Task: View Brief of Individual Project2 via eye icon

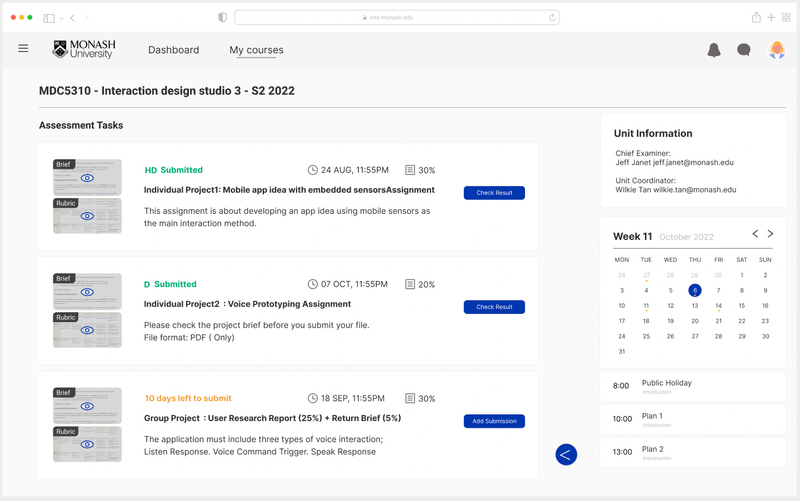Action: [x=87, y=292]
